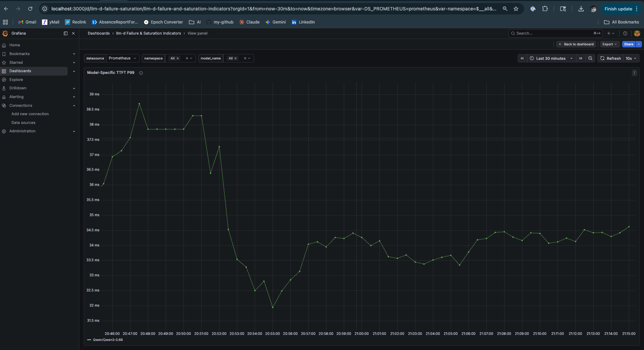Viewport: 644px width, 350px height.
Task: Collapse the Connections section
Action: point(74,105)
